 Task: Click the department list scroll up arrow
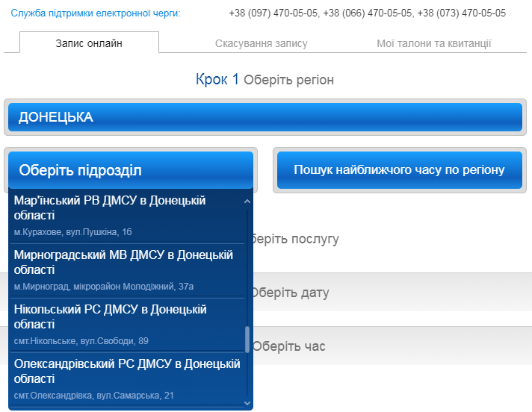247,201
